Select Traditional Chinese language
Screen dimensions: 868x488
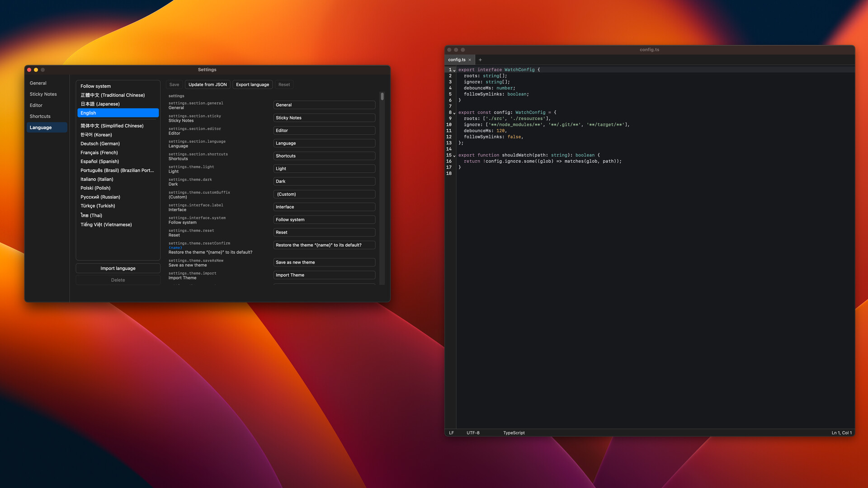click(x=118, y=95)
